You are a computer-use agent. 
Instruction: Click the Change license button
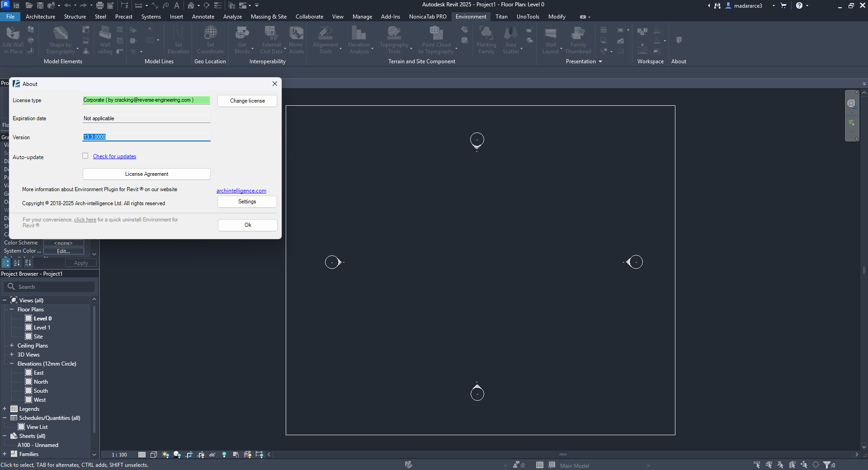click(x=247, y=101)
